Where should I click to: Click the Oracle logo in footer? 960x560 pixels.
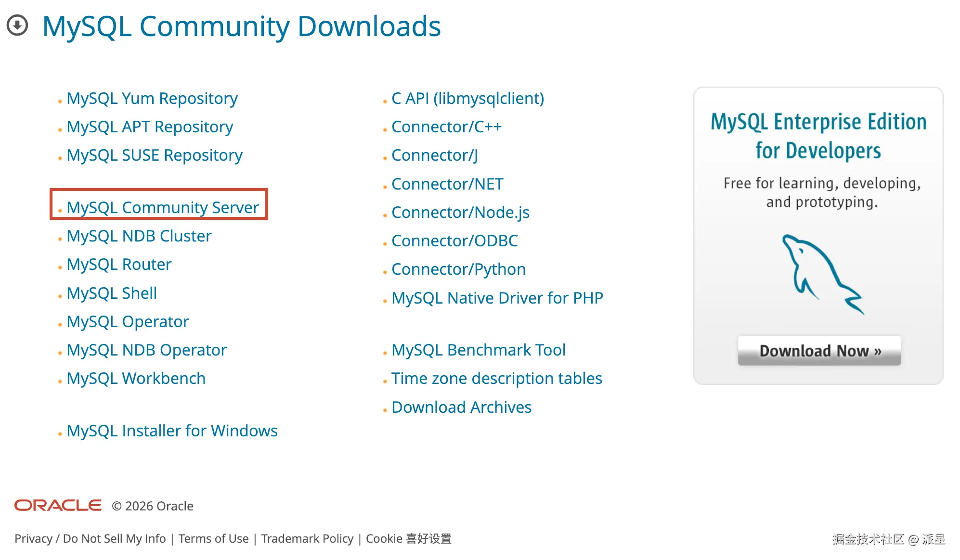click(58, 506)
